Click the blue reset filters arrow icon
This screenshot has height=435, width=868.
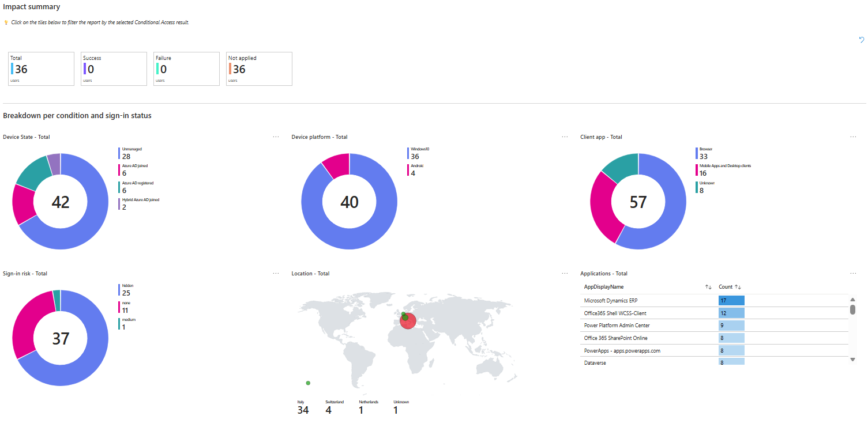click(862, 40)
